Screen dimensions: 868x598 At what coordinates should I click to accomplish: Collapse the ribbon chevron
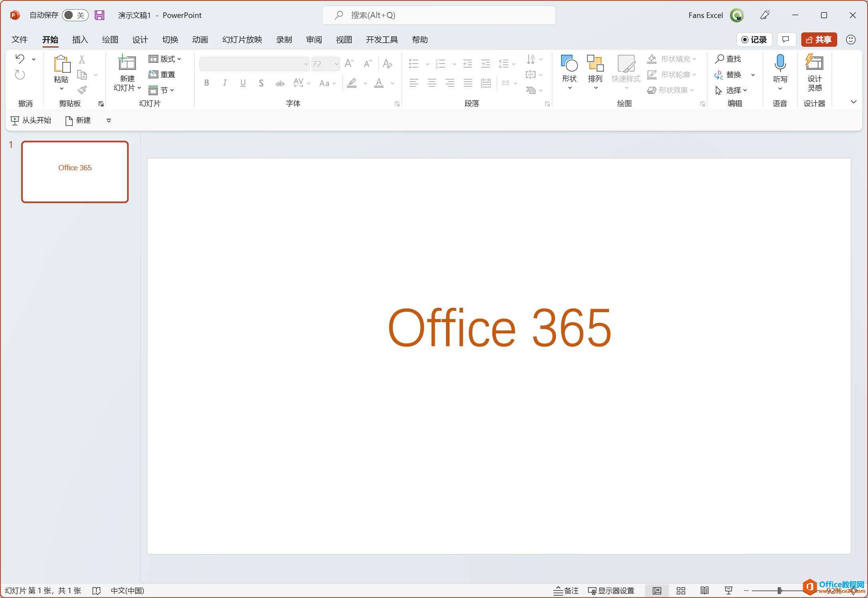point(854,102)
